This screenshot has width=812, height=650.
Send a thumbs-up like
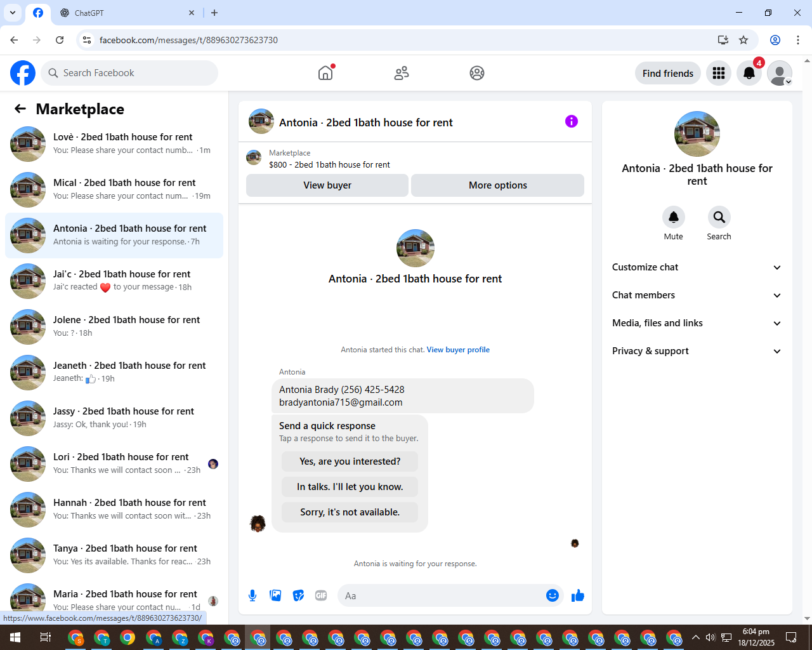[577, 595]
